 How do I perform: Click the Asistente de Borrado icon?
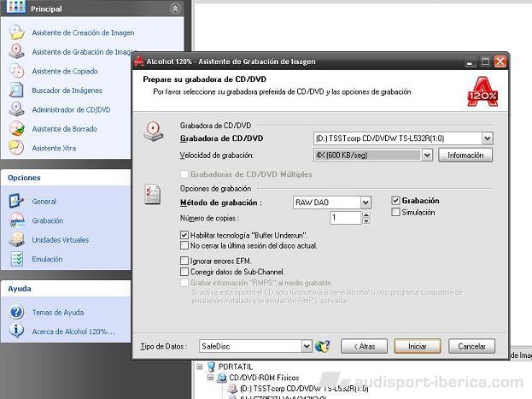tap(16, 129)
